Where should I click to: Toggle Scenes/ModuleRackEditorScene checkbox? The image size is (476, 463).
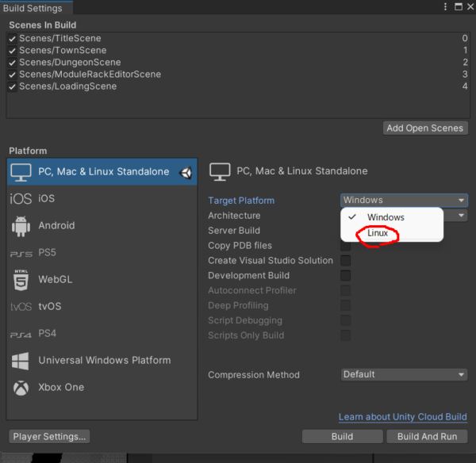coord(12,75)
